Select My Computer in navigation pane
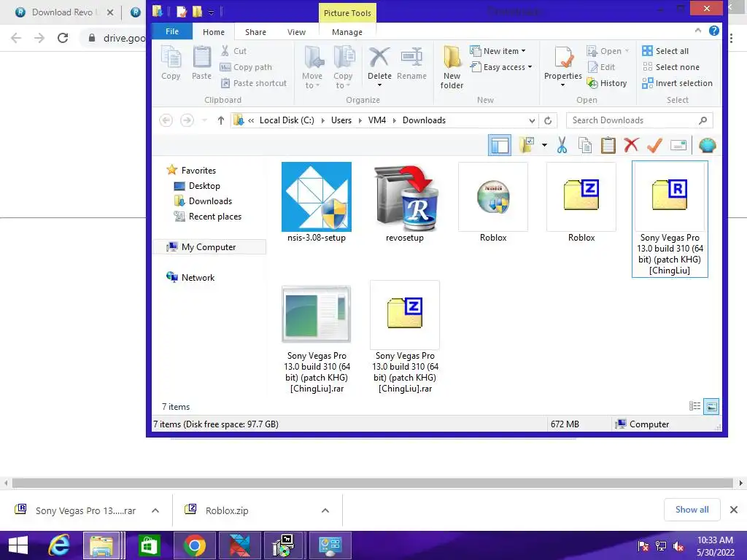 pyautogui.click(x=209, y=247)
